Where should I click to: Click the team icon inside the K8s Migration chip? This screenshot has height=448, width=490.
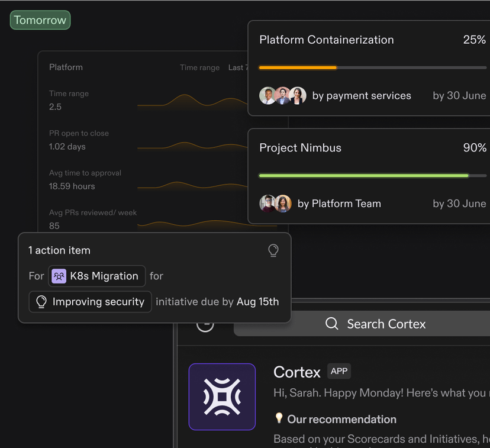(x=58, y=276)
